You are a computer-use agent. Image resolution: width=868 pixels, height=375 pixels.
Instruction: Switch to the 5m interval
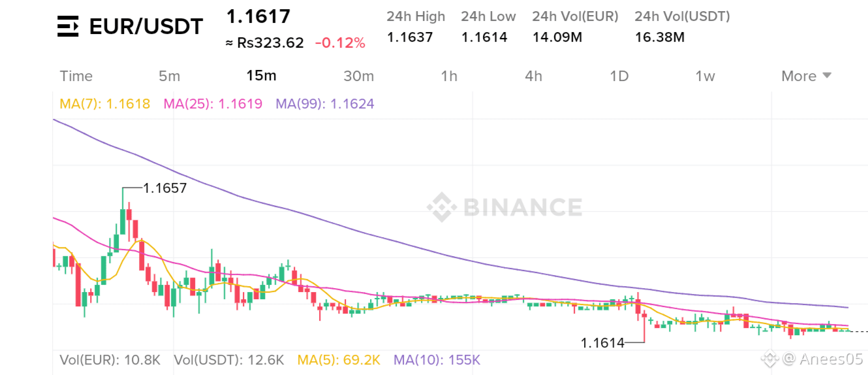coord(169,76)
